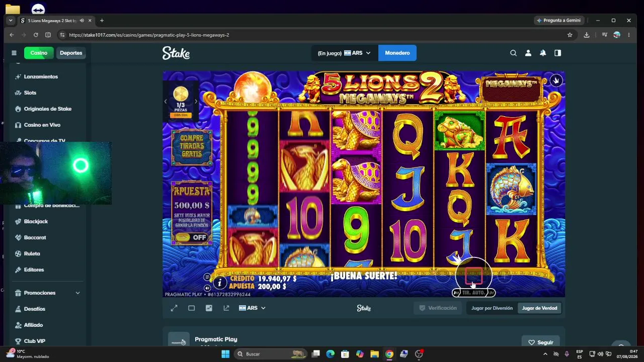This screenshot has height=362, width=644.
Task: Open Chrome downloads
Action: pos(587,35)
